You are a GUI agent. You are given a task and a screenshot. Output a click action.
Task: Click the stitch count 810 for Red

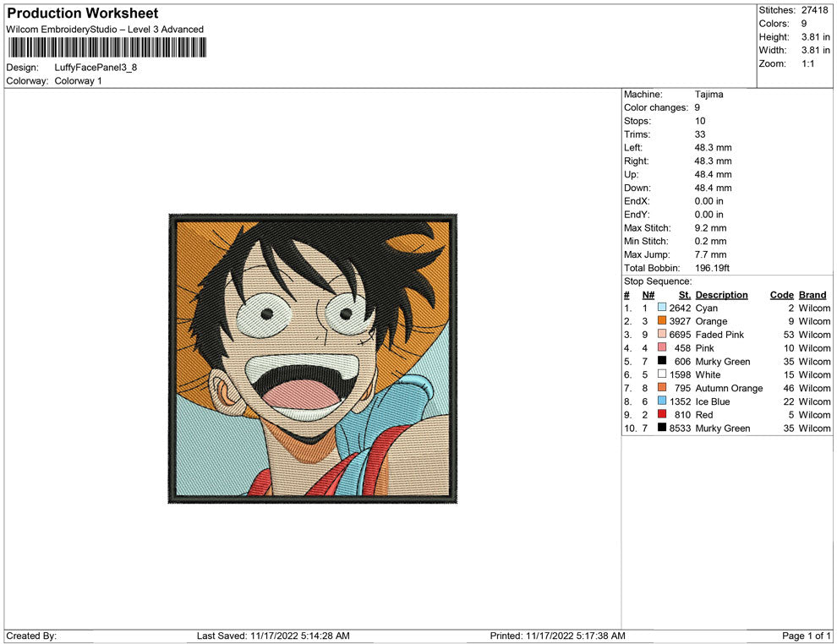(x=683, y=415)
